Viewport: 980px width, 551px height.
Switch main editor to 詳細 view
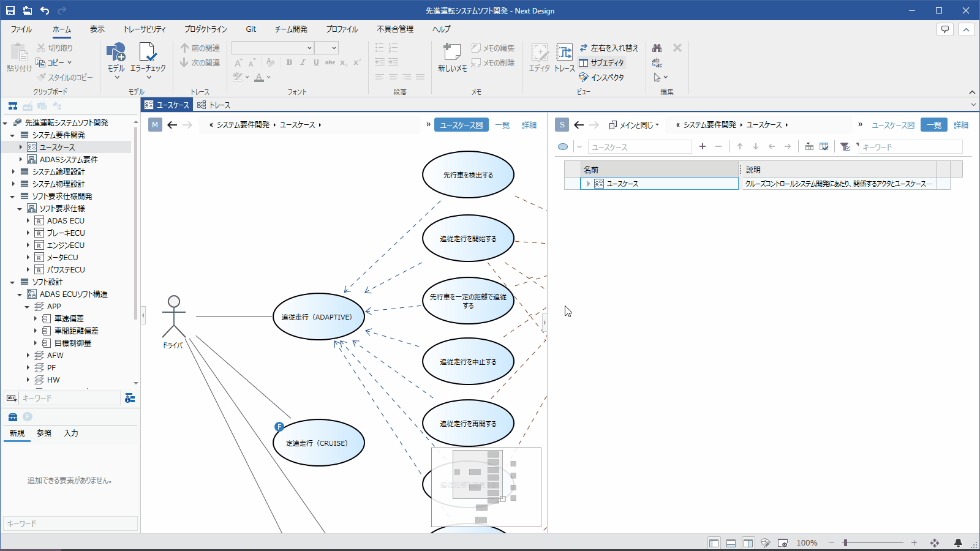(x=529, y=125)
